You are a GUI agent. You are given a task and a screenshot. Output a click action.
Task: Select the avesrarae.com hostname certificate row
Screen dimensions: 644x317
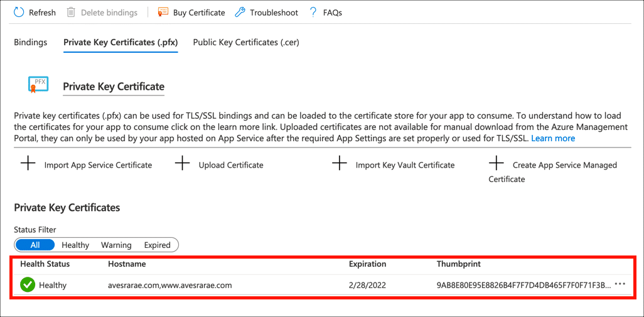pos(170,285)
